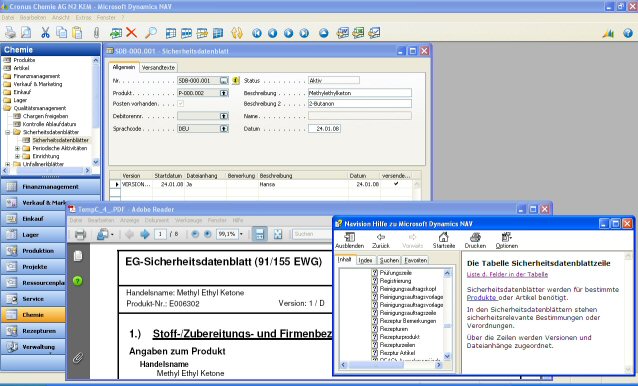Open the Rezepturen navigation button
The height and width of the screenshot is (386, 638).
pyautogui.click(x=33, y=331)
